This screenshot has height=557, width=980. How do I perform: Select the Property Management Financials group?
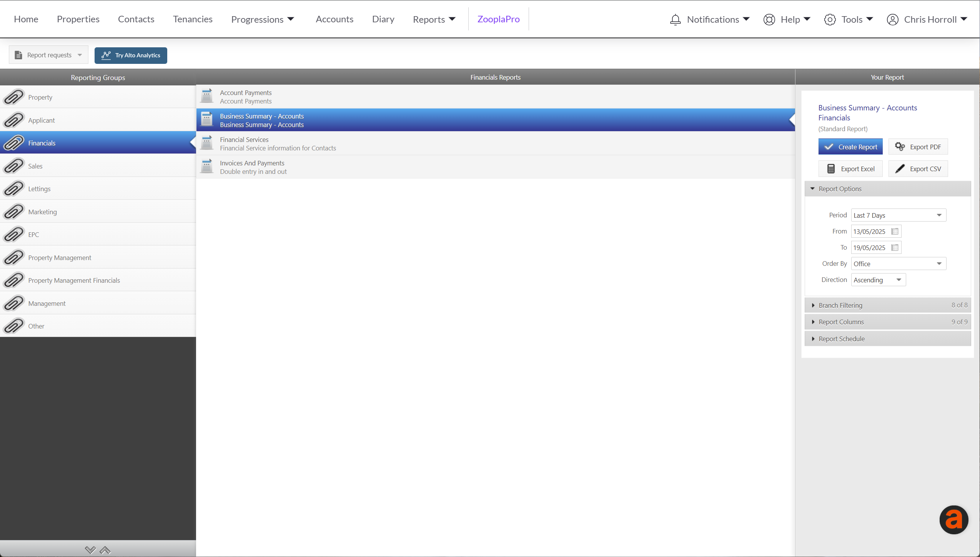[98, 280]
